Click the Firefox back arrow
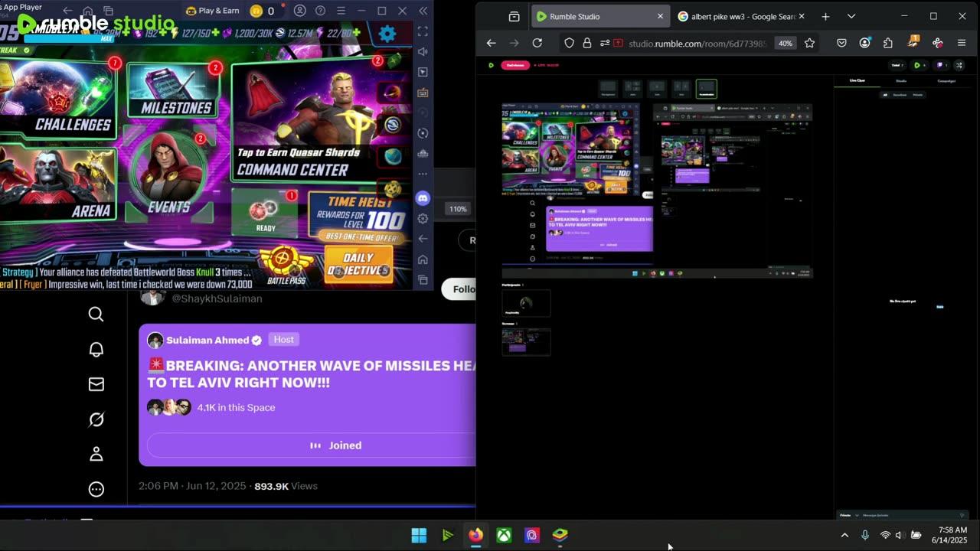Image resolution: width=980 pixels, height=551 pixels. (x=492, y=44)
